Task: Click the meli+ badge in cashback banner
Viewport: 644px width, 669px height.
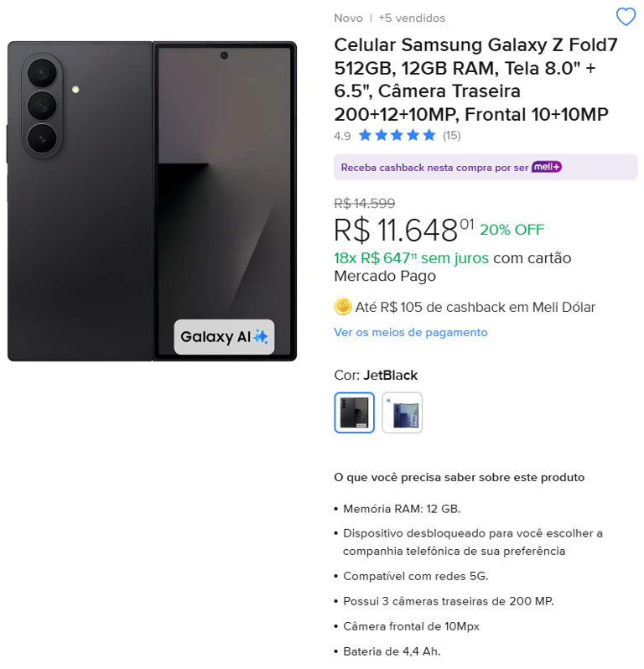Action: (546, 167)
